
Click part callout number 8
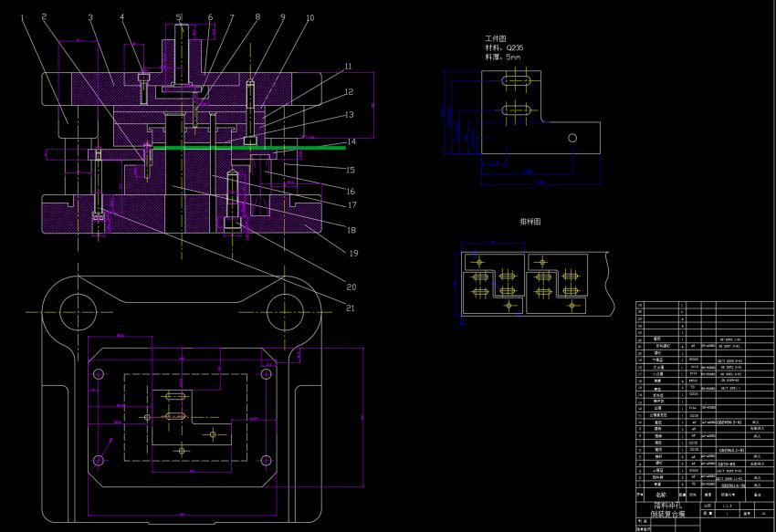pos(257,16)
